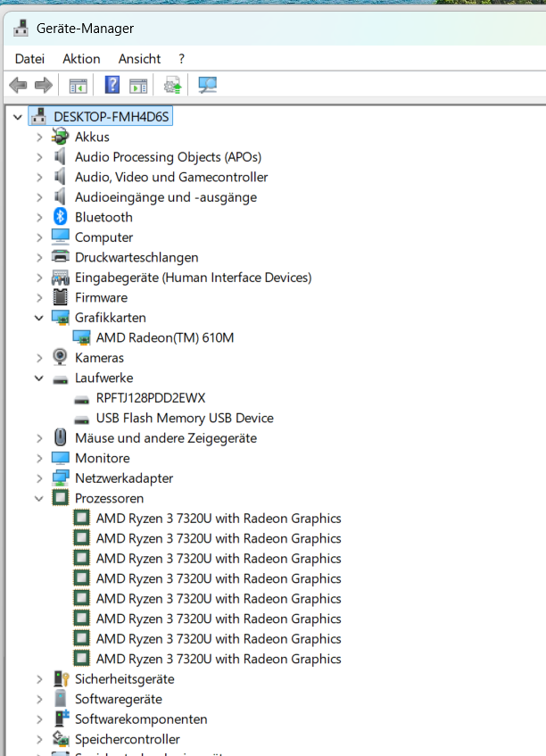
Task: Click the Netzwerkadapter network icon
Action: 61,478
